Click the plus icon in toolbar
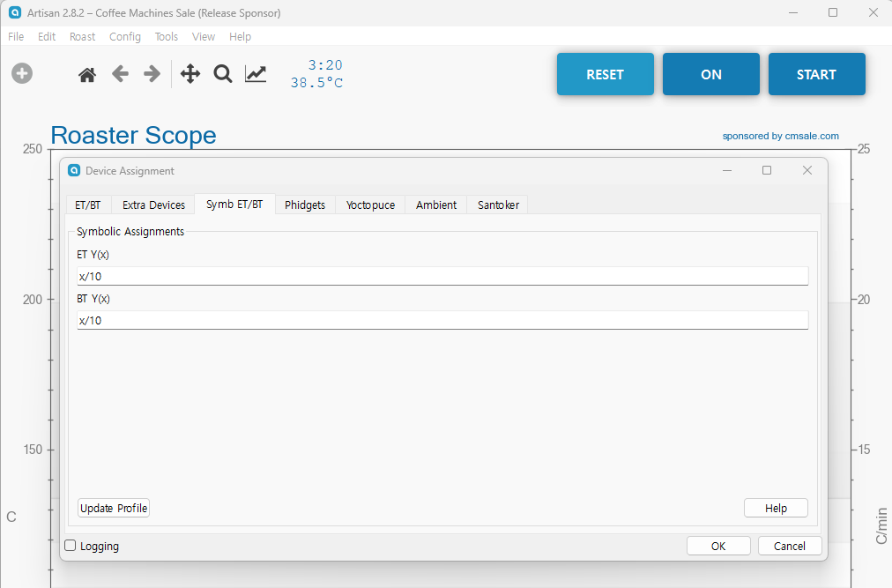The width and height of the screenshot is (892, 588). pos(22,74)
